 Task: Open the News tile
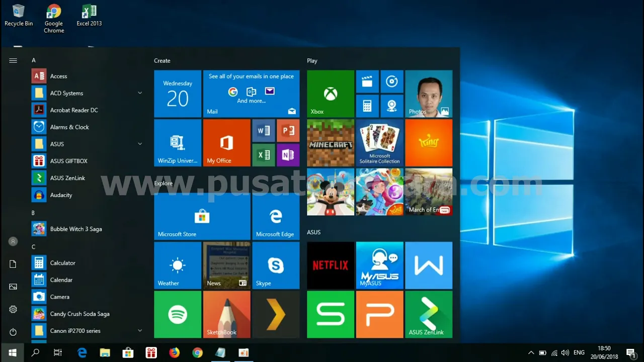point(226,265)
